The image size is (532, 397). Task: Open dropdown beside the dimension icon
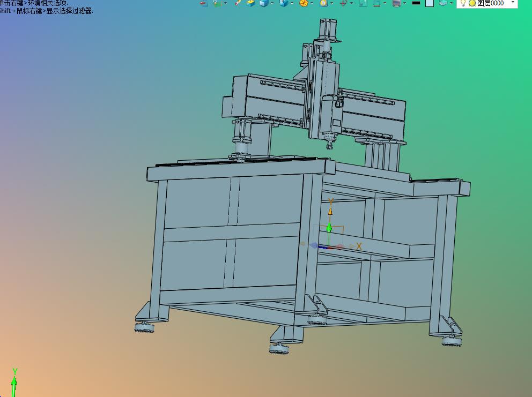(385, 3)
